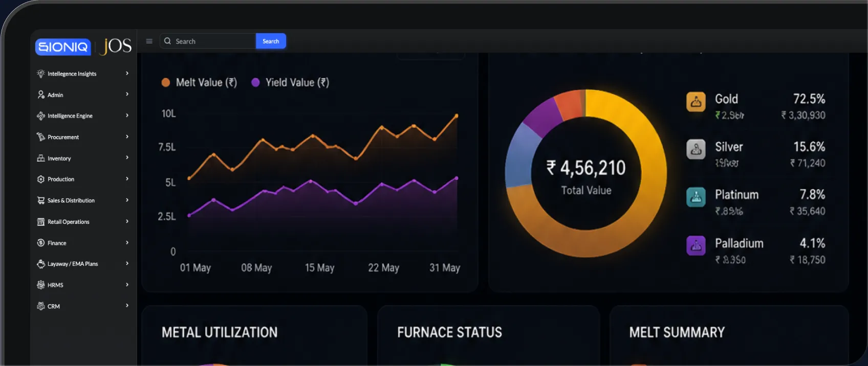Screen dimensions: 868x366
Task: Toggle the Melt Value legend dot
Action: [x=166, y=82]
